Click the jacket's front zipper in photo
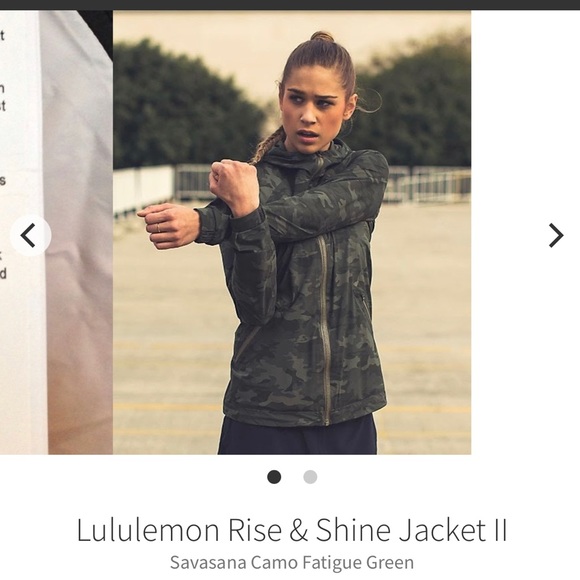 coord(324,329)
